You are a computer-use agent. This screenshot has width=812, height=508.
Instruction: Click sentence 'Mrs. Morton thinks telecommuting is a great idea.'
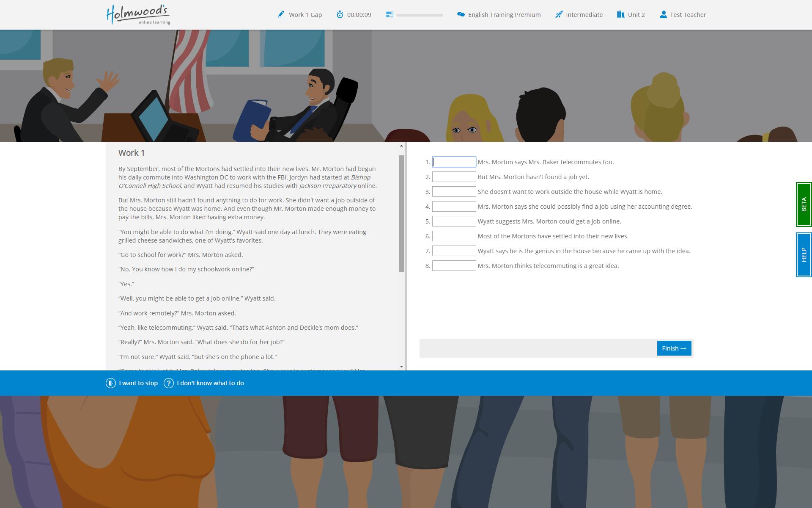coord(548,266)
